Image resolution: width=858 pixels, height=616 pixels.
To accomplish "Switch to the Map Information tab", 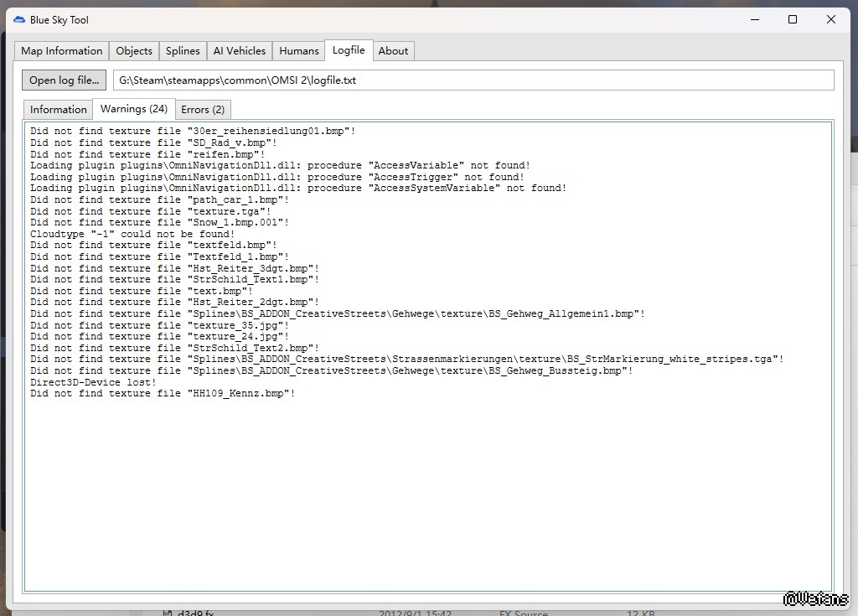I will click(62, 51).
